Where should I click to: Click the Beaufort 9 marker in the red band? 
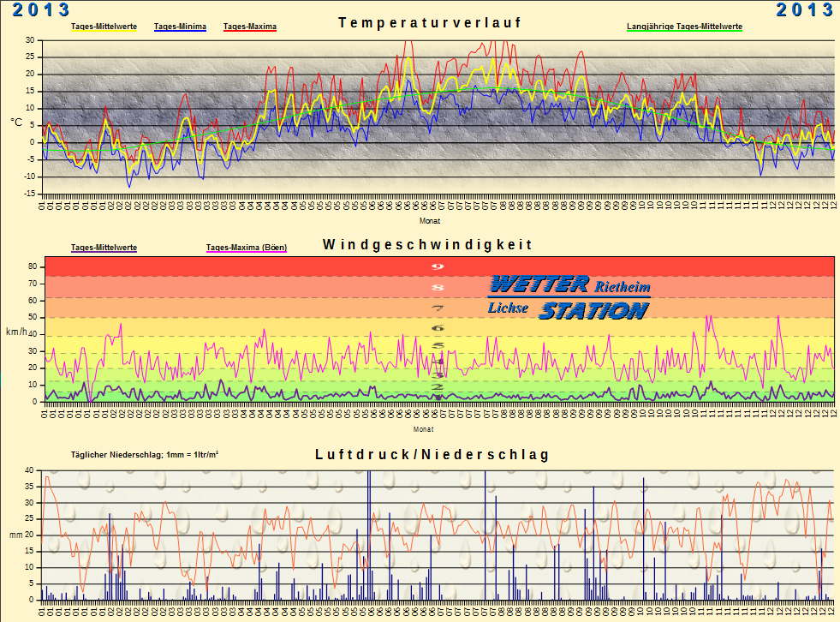(438, 266)
